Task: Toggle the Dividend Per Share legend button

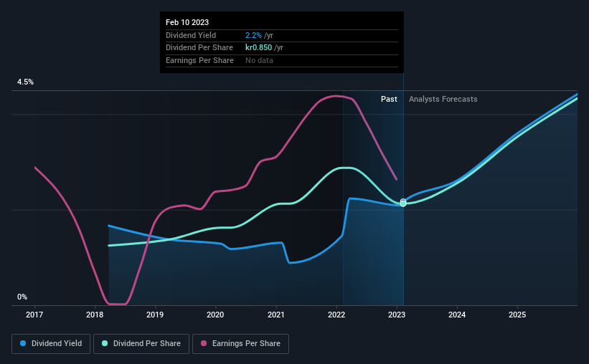Action: click(141, 344)
